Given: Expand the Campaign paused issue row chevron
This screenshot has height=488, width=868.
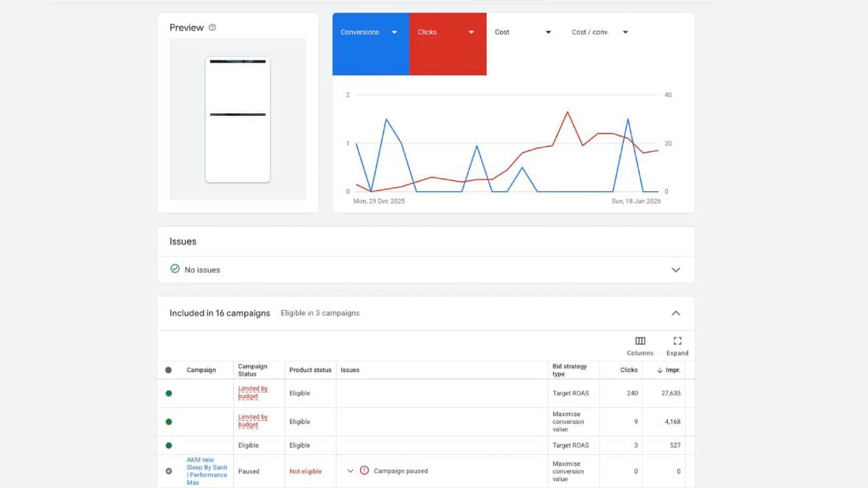Looking at the screenshot, I should point(351,471).
